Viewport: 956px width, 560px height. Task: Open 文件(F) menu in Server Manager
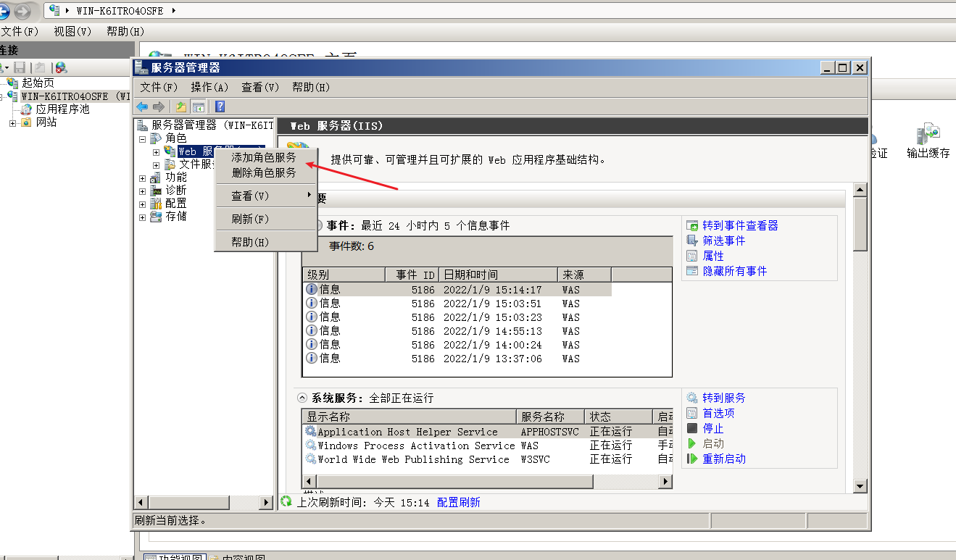coord(159,87)
